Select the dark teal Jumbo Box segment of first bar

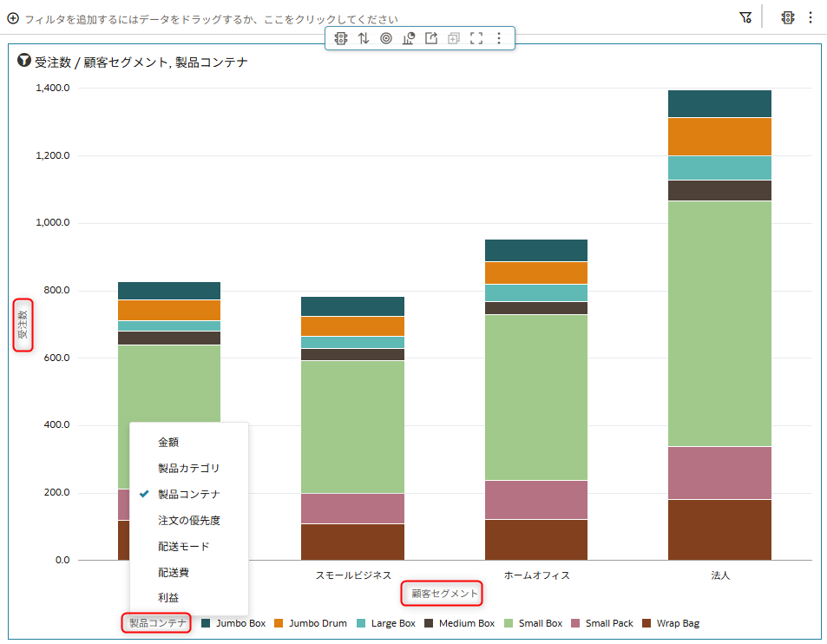pyautogui.click(x=168, y=291)
